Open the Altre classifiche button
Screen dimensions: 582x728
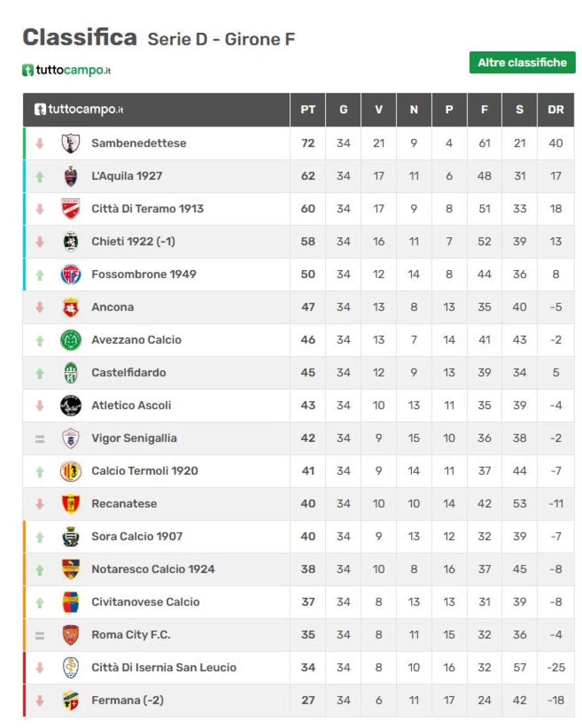(x=522, y=62)
